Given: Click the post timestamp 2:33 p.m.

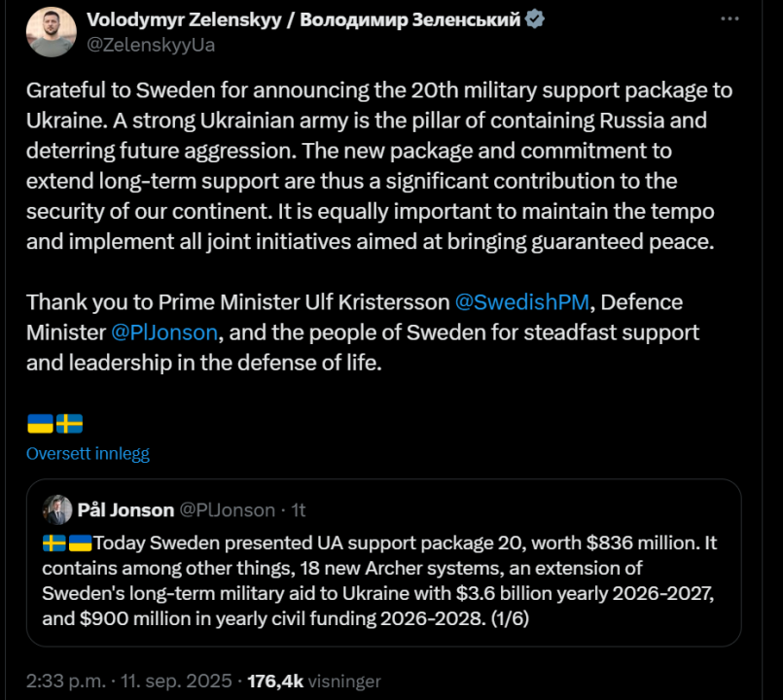Looking at the screenshot, I should point(57,681).
